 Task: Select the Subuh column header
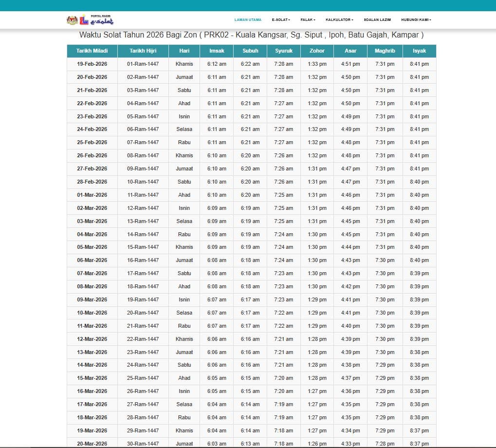click(250, 51)
